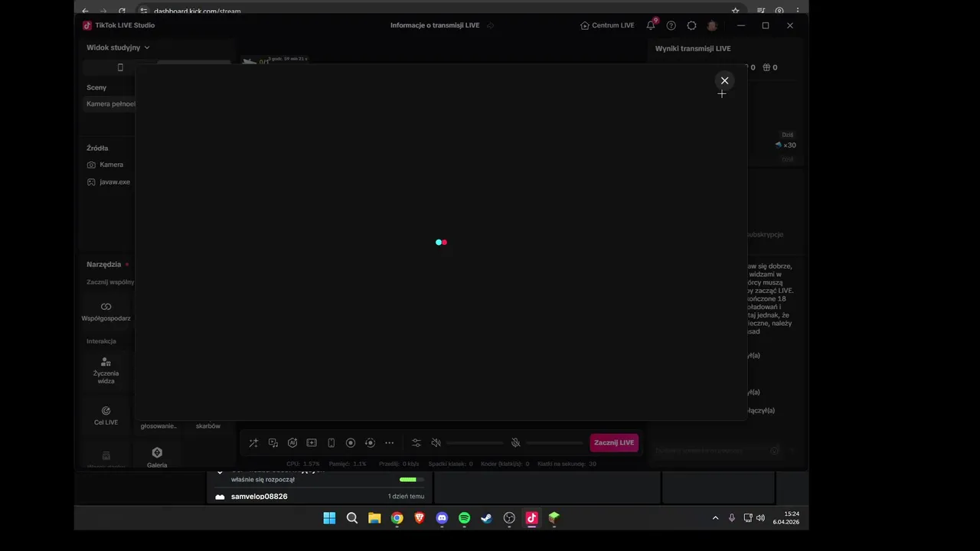This screenshot has width=980, height=551.
Task: Open the notifications bell
Action: [x=651, y=25]
